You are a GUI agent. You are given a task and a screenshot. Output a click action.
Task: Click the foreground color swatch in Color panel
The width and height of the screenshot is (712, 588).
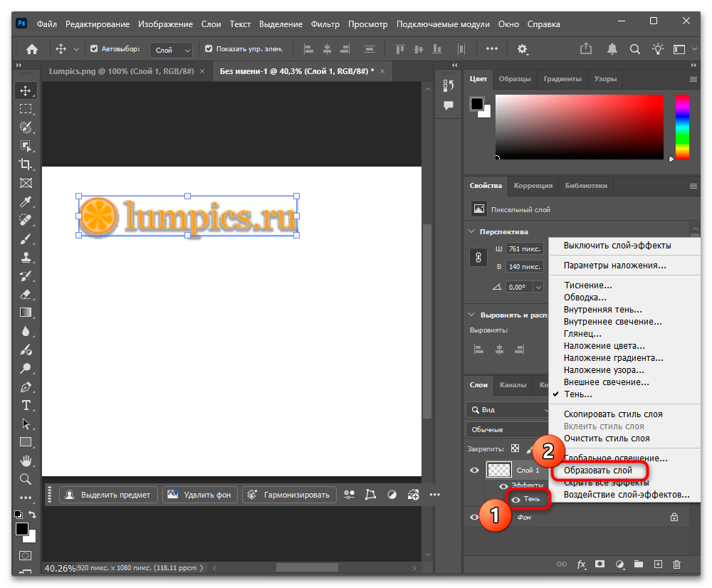coord(477,104)
